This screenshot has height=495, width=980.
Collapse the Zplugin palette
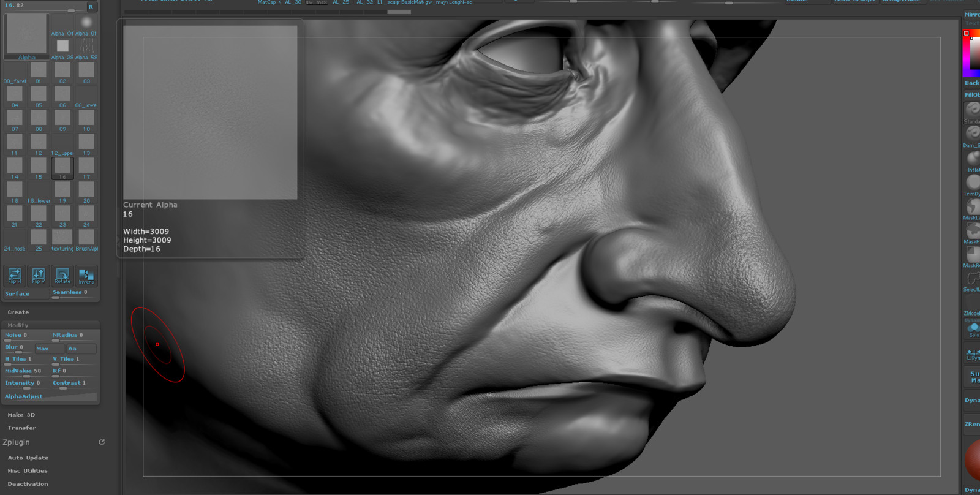17,442
